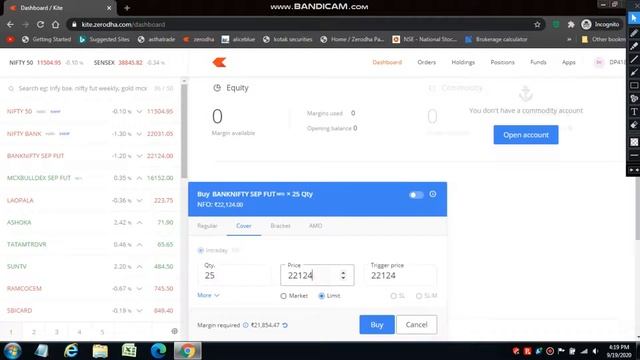640x360 pixels.
Task: Switch to Regular order tab
Action: point(207,226)
